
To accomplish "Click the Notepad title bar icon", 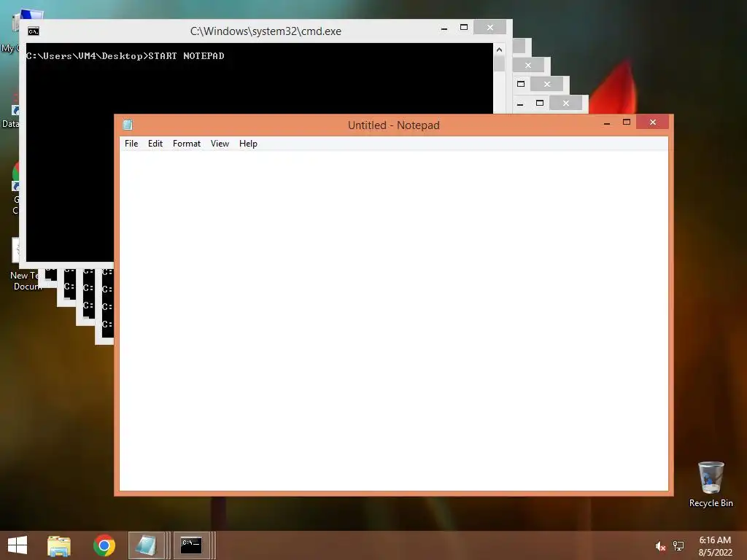I will coord(127,125).
